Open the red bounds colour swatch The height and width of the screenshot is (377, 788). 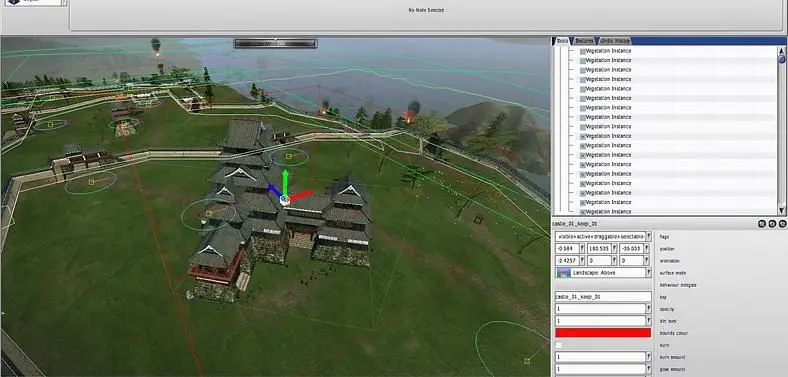coord(603,333)
